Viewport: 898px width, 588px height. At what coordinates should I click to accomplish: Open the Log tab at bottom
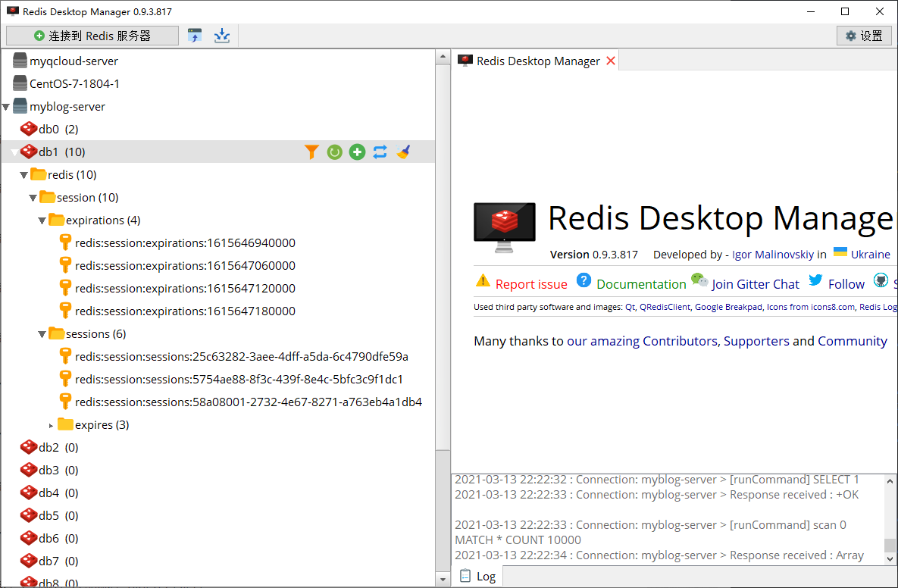point(477,576)
